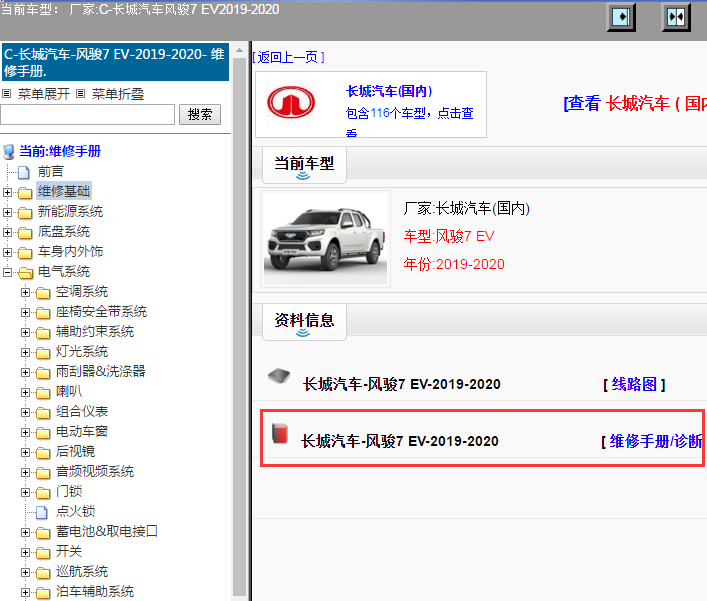The height and width of the screenshot is (601, 707).
Task: Click the 菜单展开 expand-all icon
Action: [6, 94]
